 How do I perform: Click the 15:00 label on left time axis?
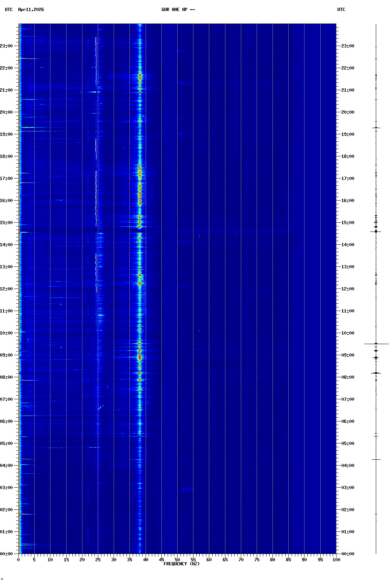(x=7, y=223)
